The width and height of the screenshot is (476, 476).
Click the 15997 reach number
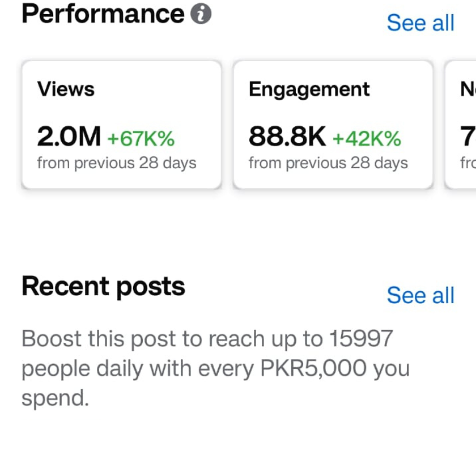point(361,338)
